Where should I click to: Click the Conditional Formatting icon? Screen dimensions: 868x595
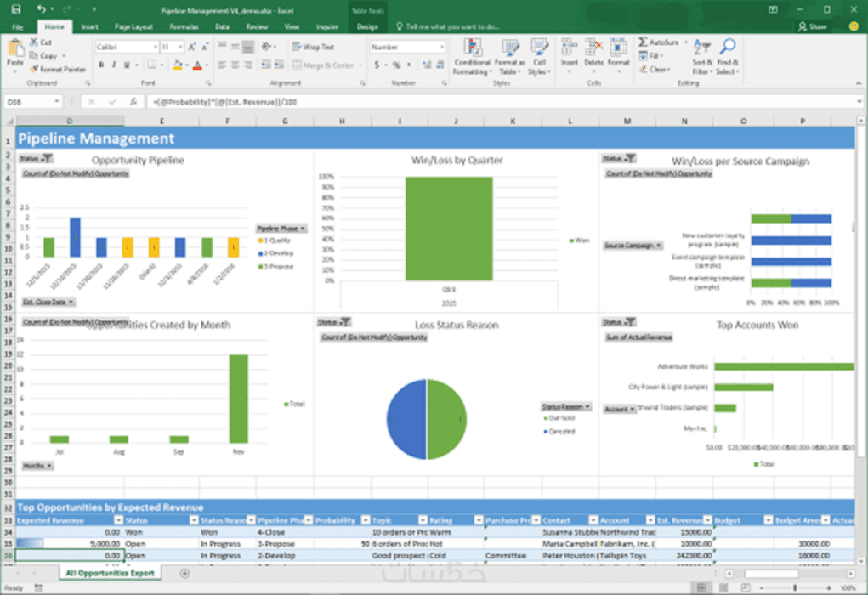click(472, 48)
